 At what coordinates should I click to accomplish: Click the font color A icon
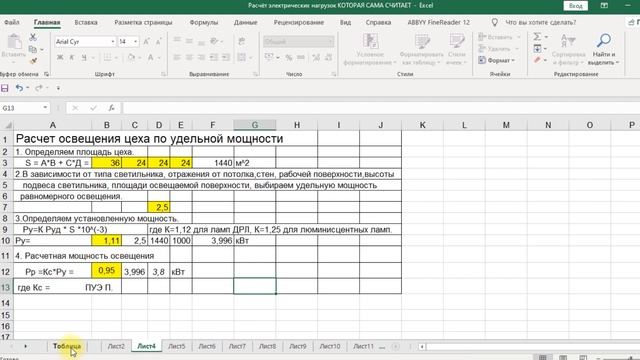[x=150, y=58]
